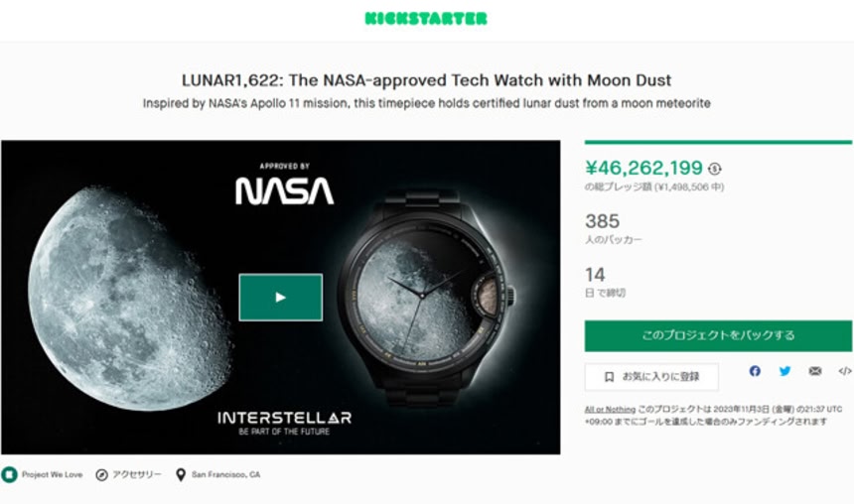
Task: Share project via email icon
Action: click(x=814, y=371)
